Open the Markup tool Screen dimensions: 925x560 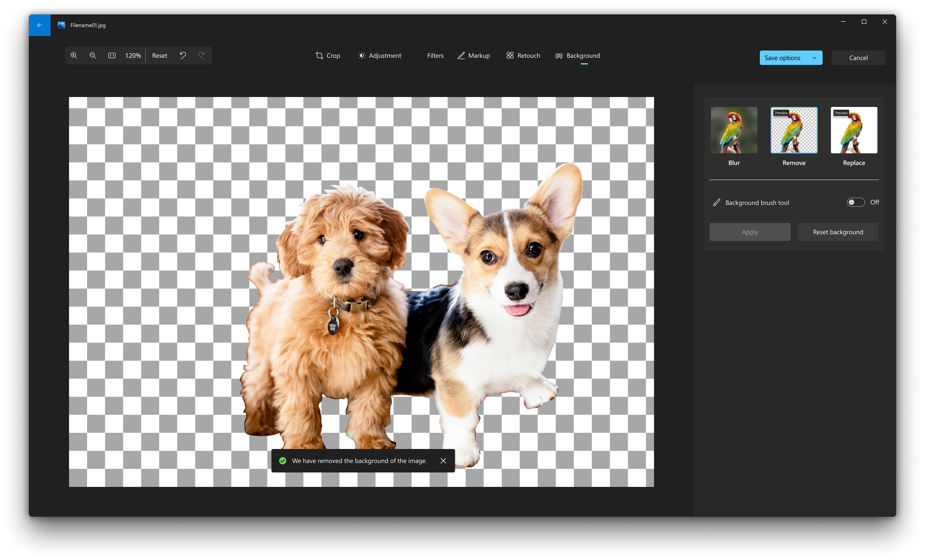[473, 55]
